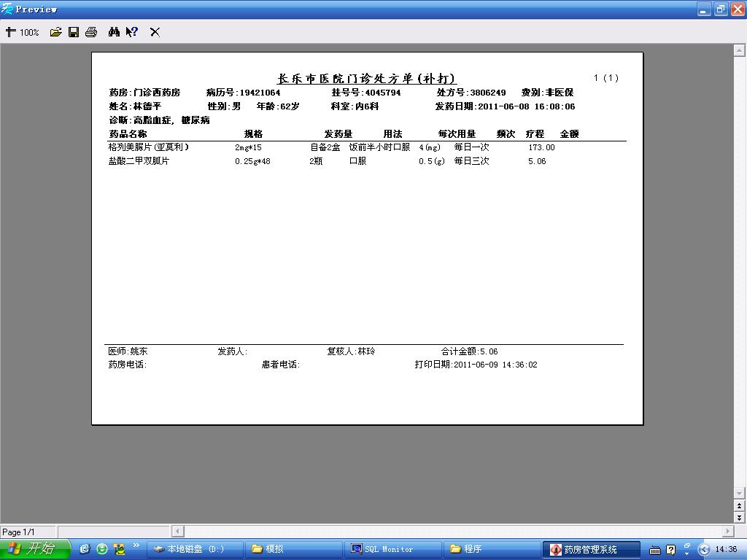
Task: Click the 格列美脲片(亚莫利) drug row
Action: click(332, 147)
